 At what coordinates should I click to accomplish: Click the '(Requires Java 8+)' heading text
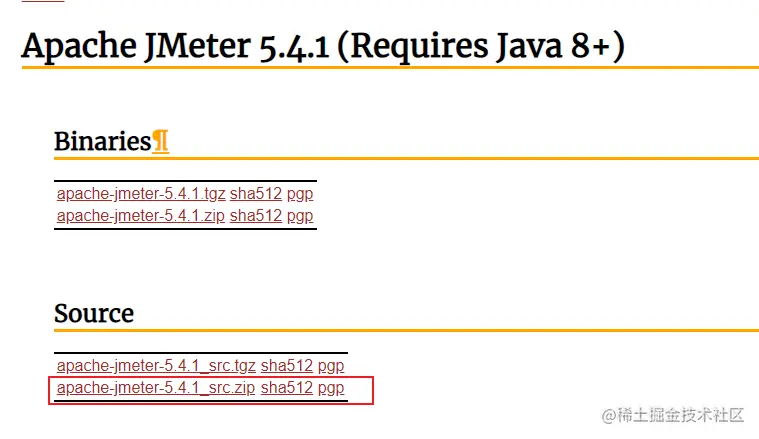point(481,47)
